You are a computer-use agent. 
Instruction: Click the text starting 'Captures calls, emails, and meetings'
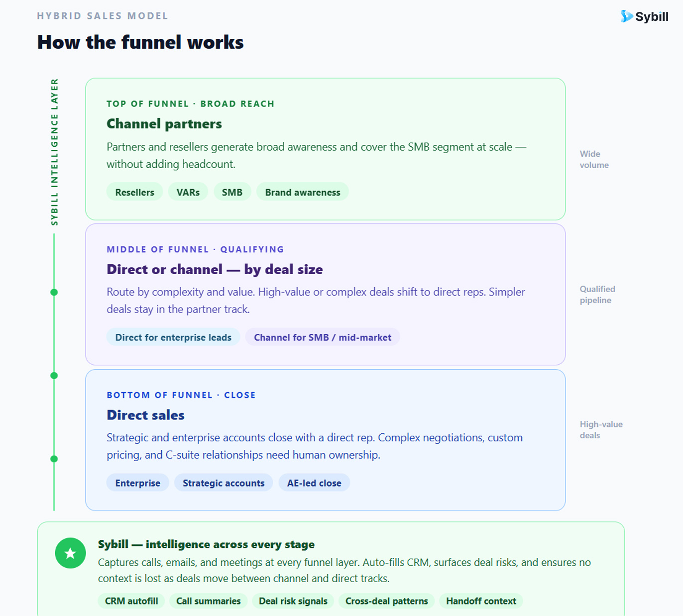(x=344, y=570)
